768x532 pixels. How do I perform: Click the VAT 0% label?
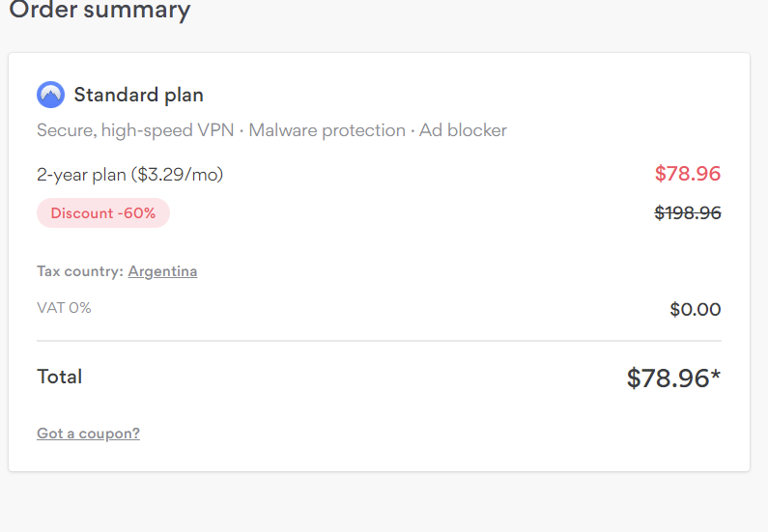(64, 308)
